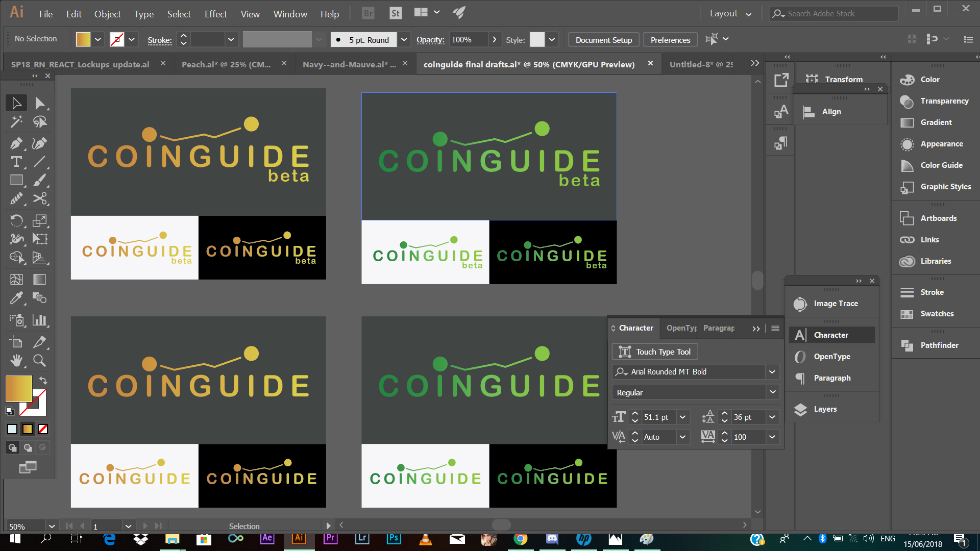Select the Paintbrush tool

pyautogui.click(x=40, y=180)
